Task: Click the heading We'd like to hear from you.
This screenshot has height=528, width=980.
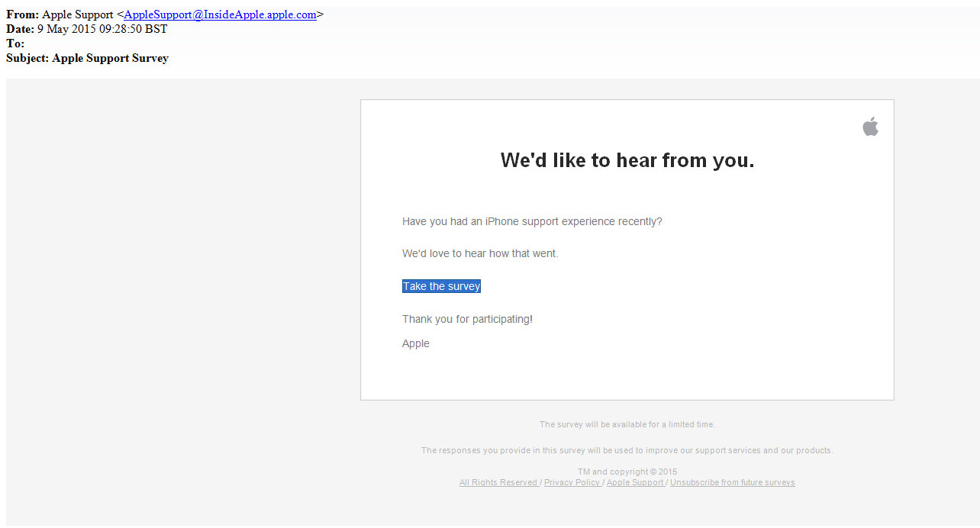Action: pos(627,160)
